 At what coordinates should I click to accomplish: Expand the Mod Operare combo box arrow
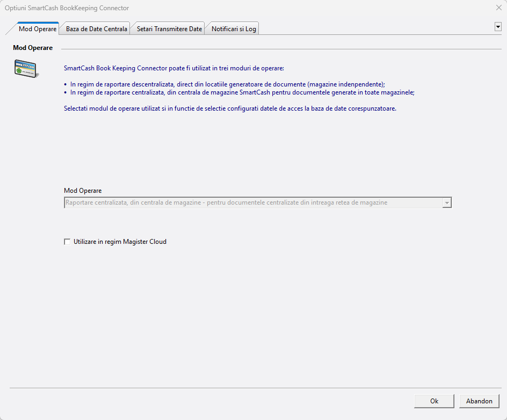(447, 202)
